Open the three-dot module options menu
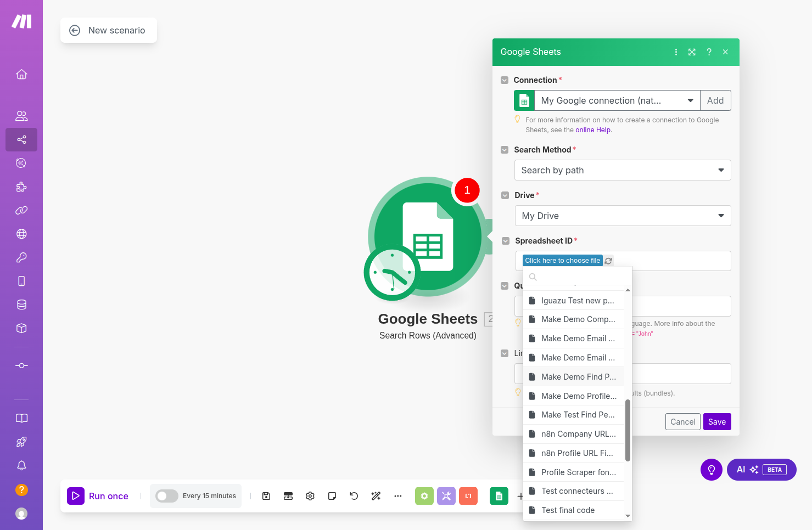Screen dimensions: 812x530 676,52
